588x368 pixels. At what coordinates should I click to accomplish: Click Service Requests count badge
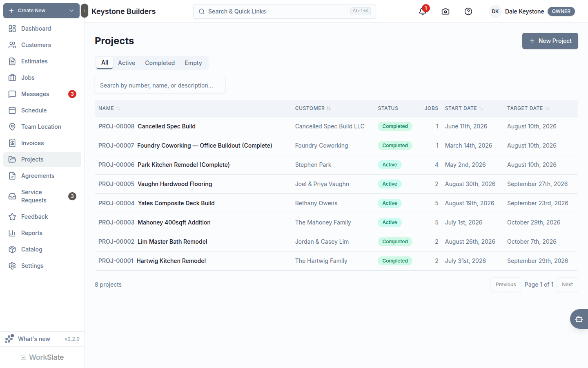72,196
